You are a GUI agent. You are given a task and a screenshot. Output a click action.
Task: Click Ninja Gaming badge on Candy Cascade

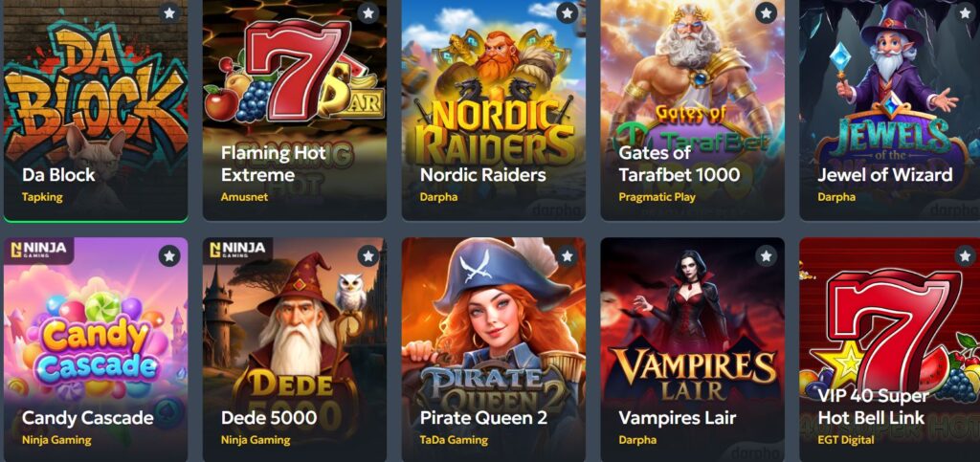tap(38, 250)
